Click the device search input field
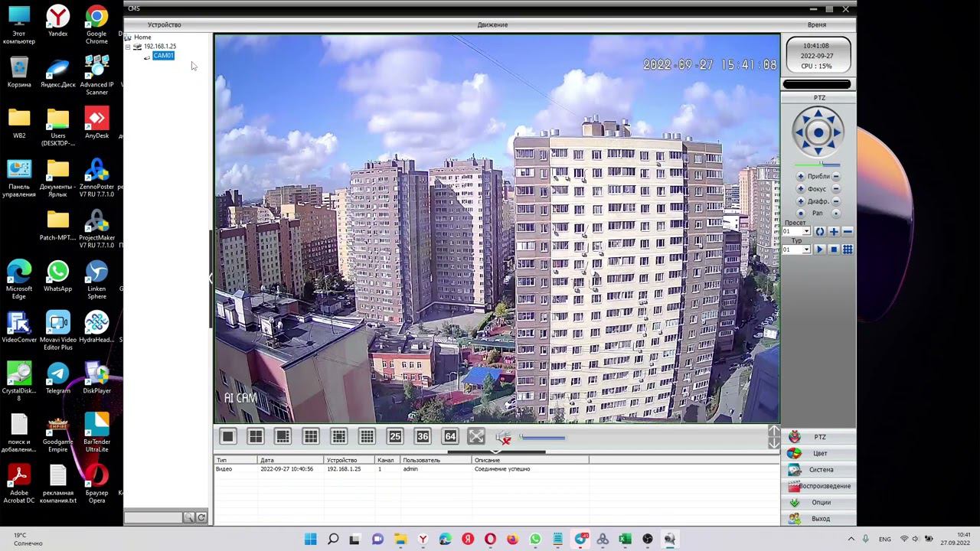 tap(154, 517)
